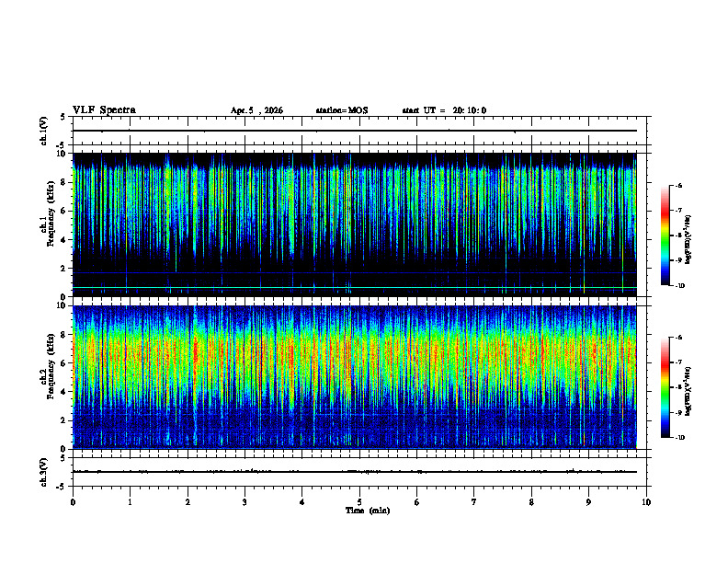Click the time axis tick label "10"

(646, 502)
